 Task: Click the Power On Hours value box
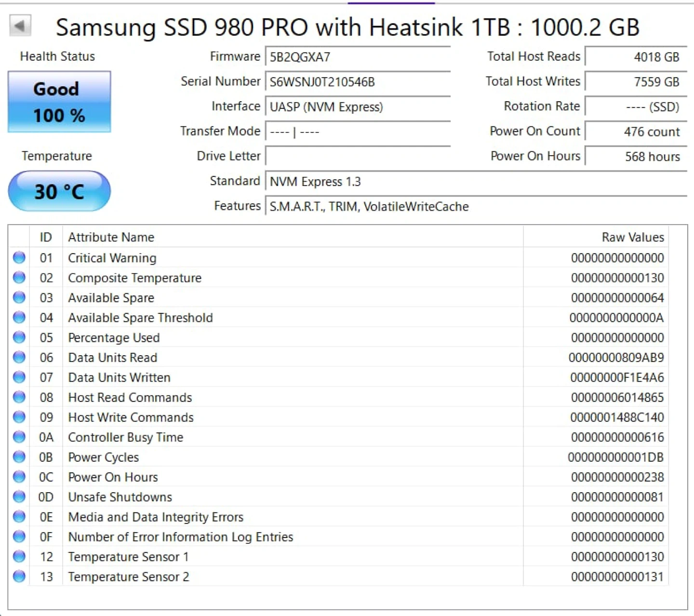coord(635,157)
